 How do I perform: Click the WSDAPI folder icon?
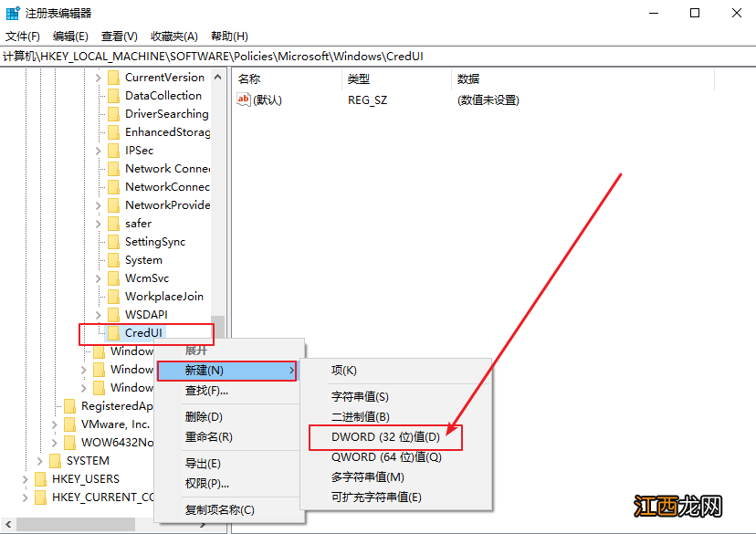(114, 314)
